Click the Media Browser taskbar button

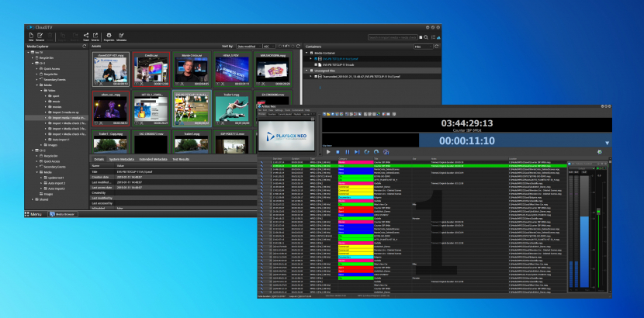tap(63, 214)
